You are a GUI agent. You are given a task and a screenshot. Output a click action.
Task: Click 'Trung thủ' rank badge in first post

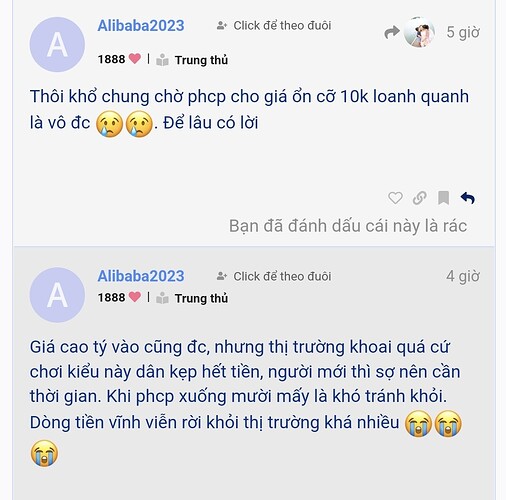click(x=192, y=60)
